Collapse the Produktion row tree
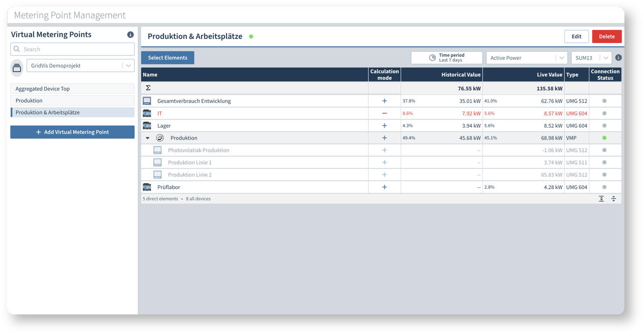 pos(148,138)
